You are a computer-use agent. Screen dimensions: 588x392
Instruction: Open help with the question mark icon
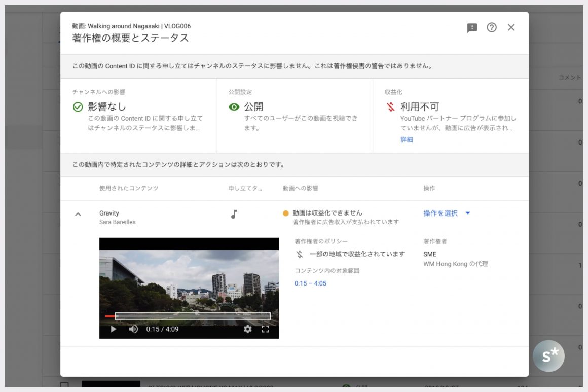pyautogui.click(x=492, y=28)
